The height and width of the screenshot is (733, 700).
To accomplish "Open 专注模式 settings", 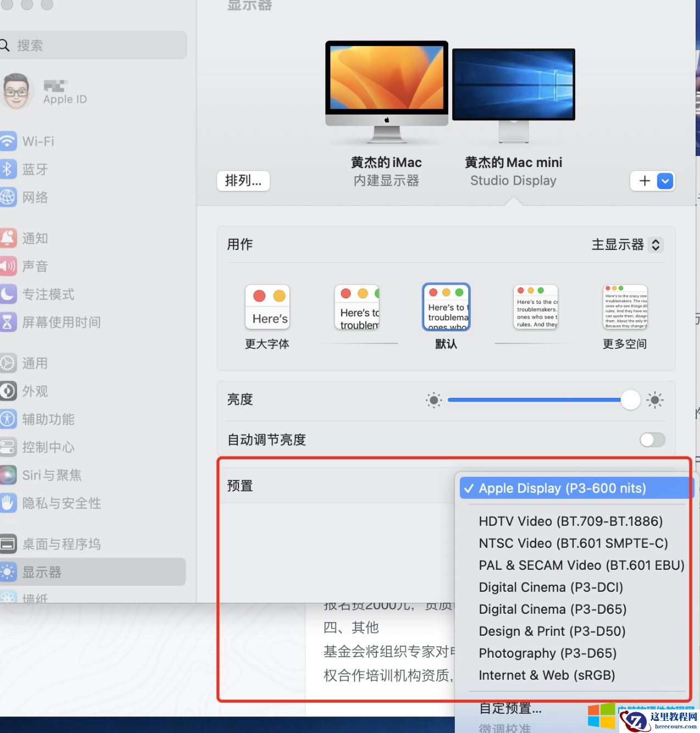I will 48,295.
